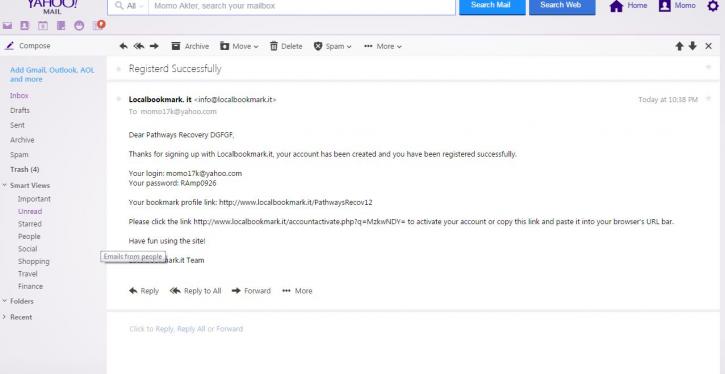Click Reply below the message
The height and width of the screenshot is (374, 725).
point(144,291)
